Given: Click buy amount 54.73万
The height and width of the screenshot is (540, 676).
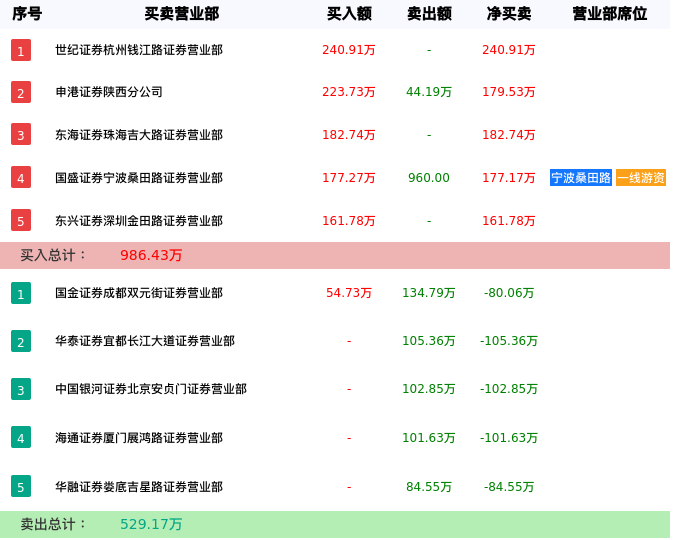Looking at the screenshot, I should coord(349,293).
